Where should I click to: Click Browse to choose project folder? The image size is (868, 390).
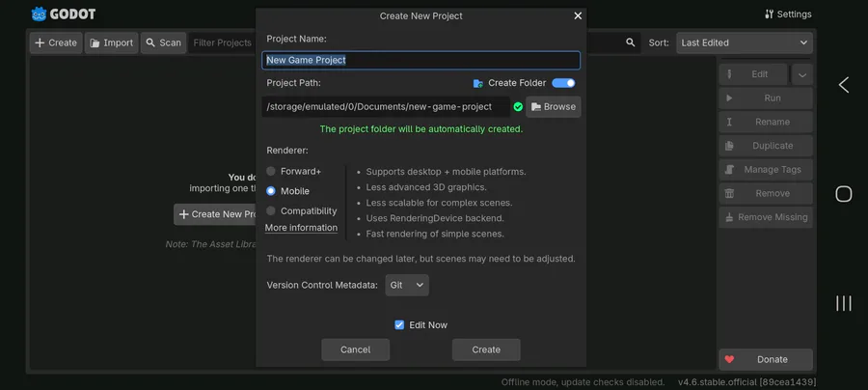coord(553,107)
